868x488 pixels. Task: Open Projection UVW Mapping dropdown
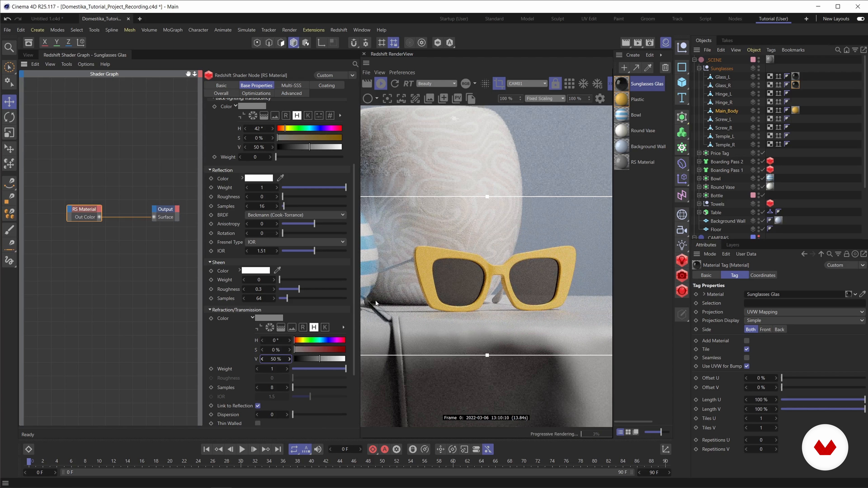pos(804,312)
